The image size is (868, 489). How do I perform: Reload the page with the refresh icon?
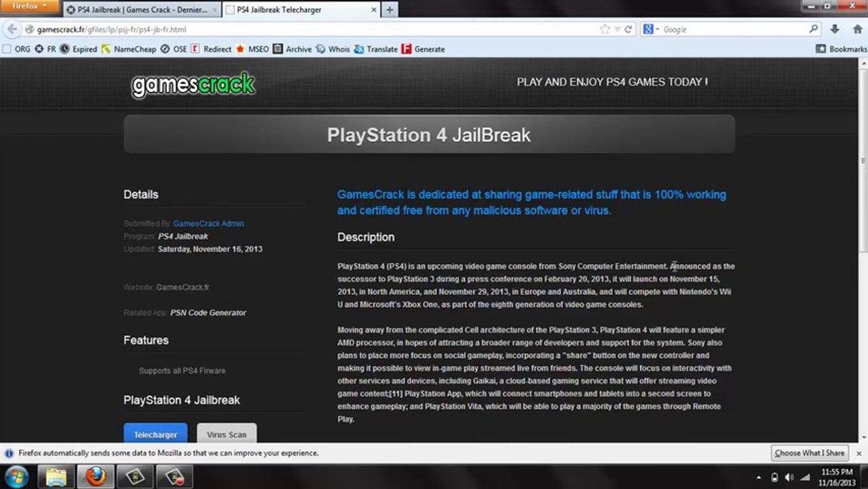point(628,29)
